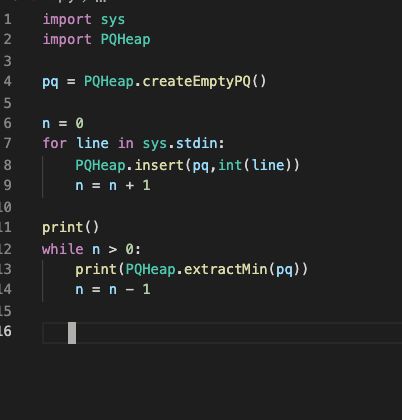Click the text cursor on line 16

72,333
